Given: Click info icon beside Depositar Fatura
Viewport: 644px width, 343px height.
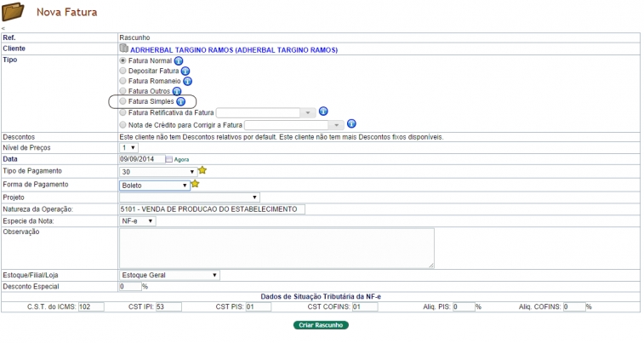Looking at the screenshot, I should tap(185, 71).
